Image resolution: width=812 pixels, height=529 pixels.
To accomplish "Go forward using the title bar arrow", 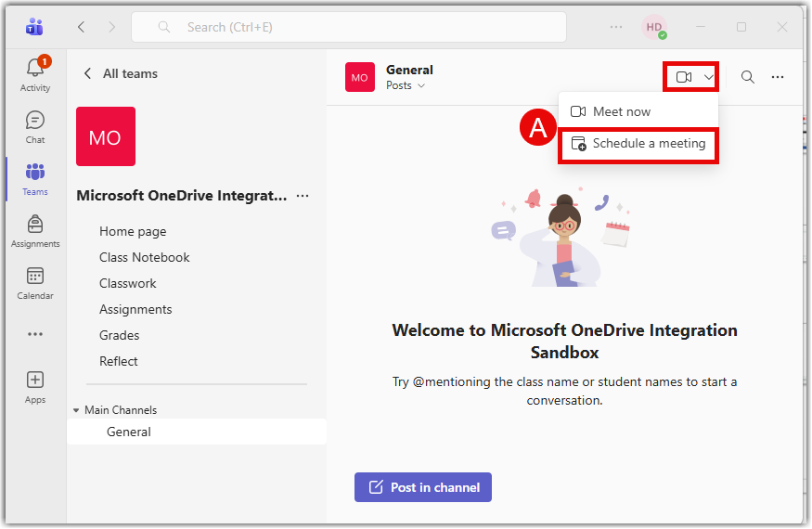I will [x=112, y=27].
